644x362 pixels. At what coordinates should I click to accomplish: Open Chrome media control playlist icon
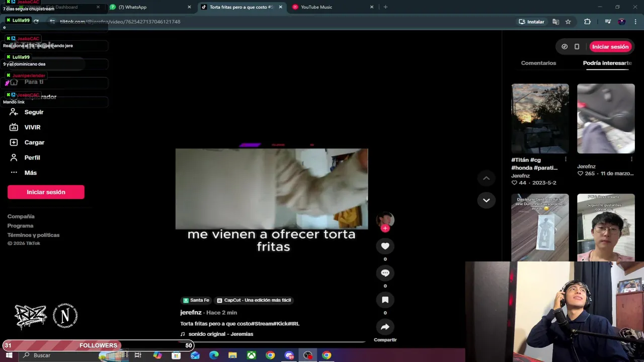608,22
